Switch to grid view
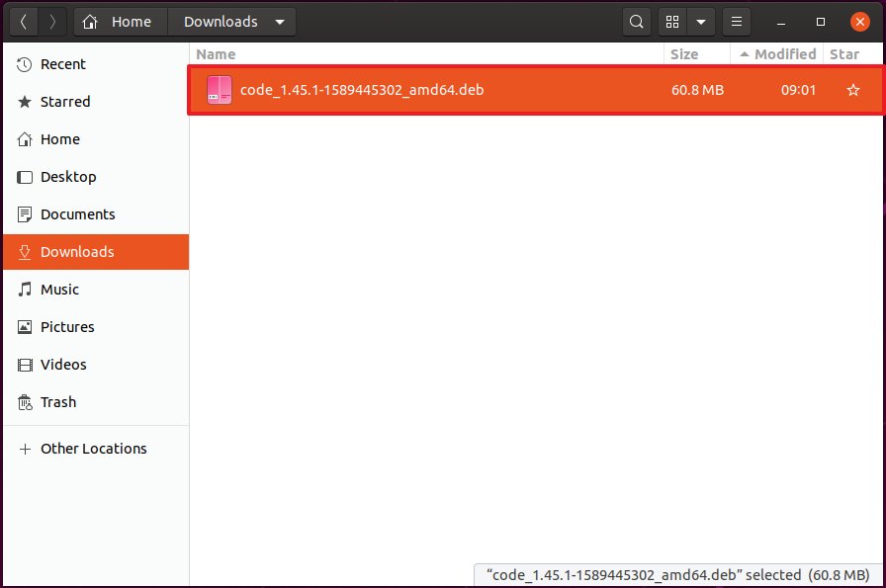 tap(672, 22)
